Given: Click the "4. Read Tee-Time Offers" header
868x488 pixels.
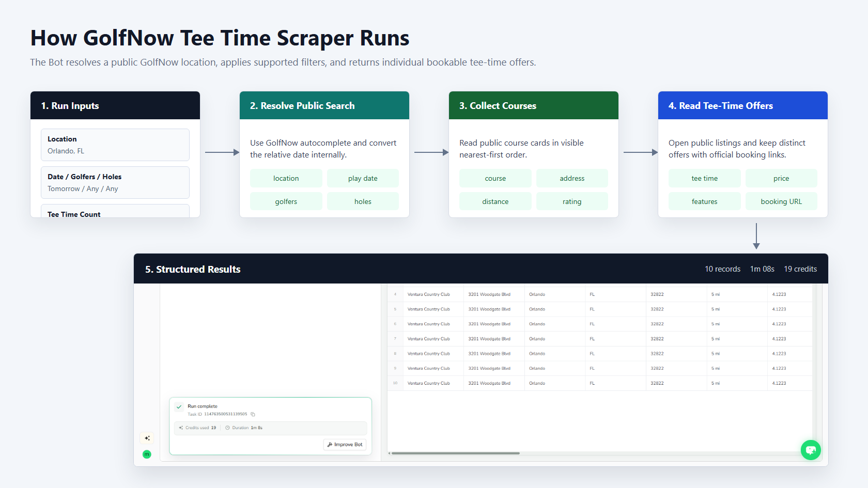Looking at the screenshot, I should click(743, 106).
